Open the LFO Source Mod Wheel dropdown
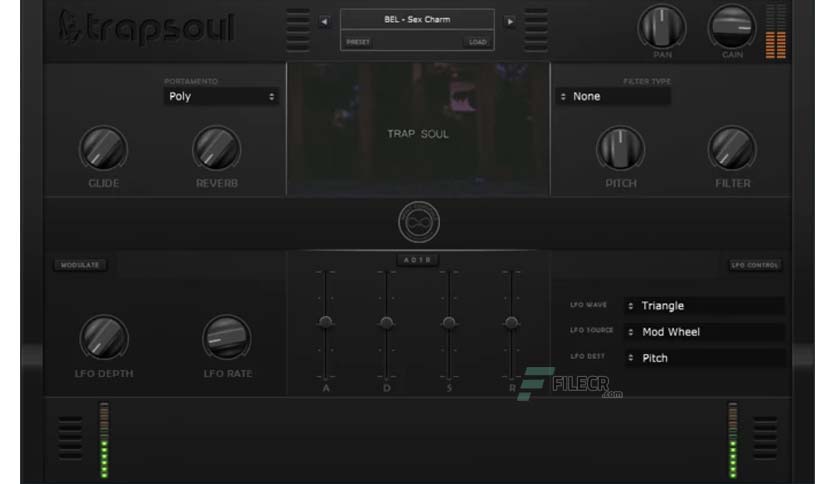 tap(704, 332)
